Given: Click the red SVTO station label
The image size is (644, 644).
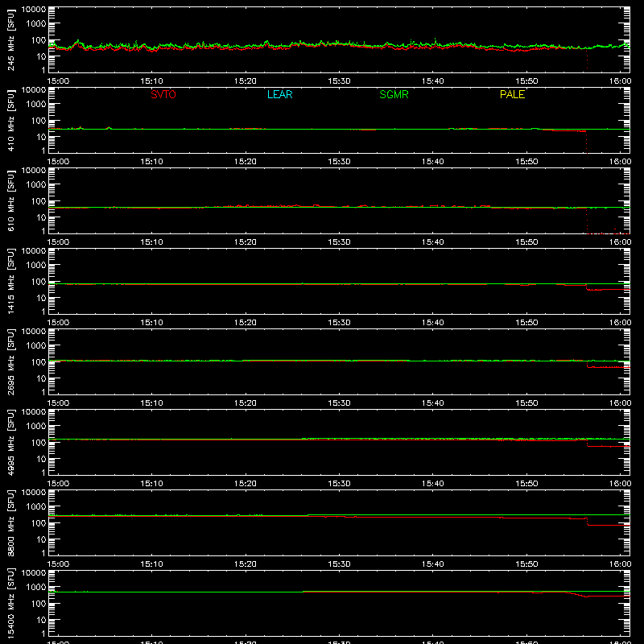Looking at the screenshot, I should point(163,94).
